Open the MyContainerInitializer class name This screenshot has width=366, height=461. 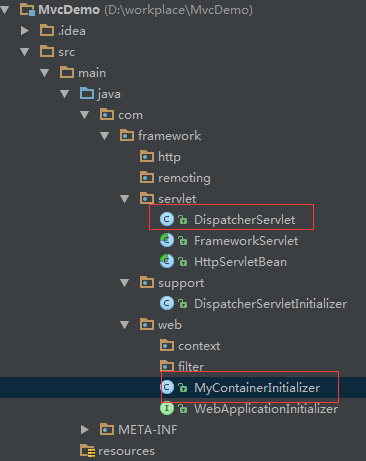click(x=257, y=388)
